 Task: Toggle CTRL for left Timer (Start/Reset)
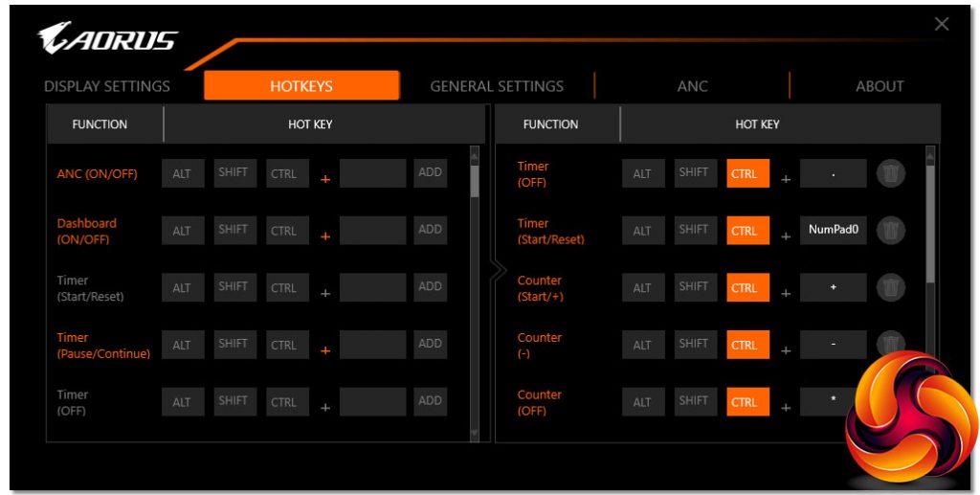[287, 287]
